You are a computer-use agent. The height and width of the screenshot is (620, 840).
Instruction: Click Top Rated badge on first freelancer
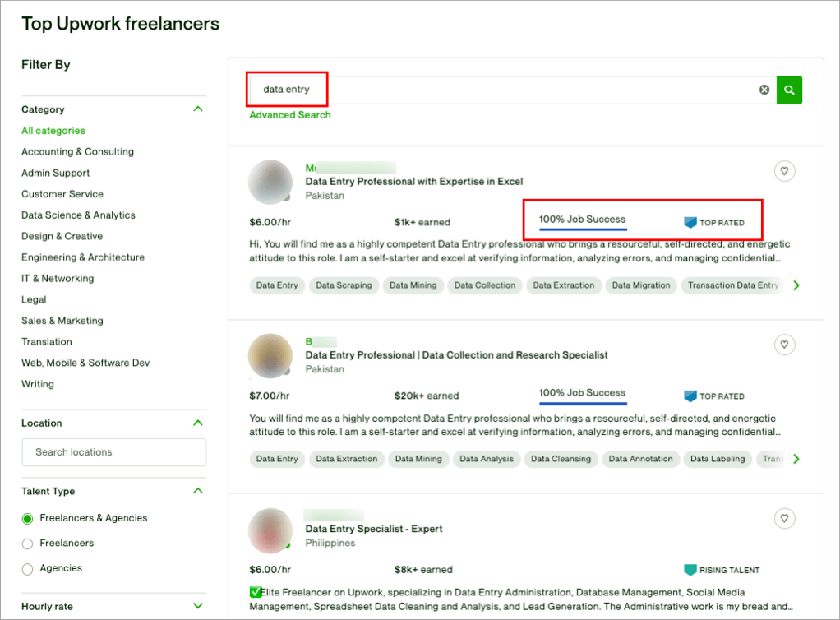point(714,223)
